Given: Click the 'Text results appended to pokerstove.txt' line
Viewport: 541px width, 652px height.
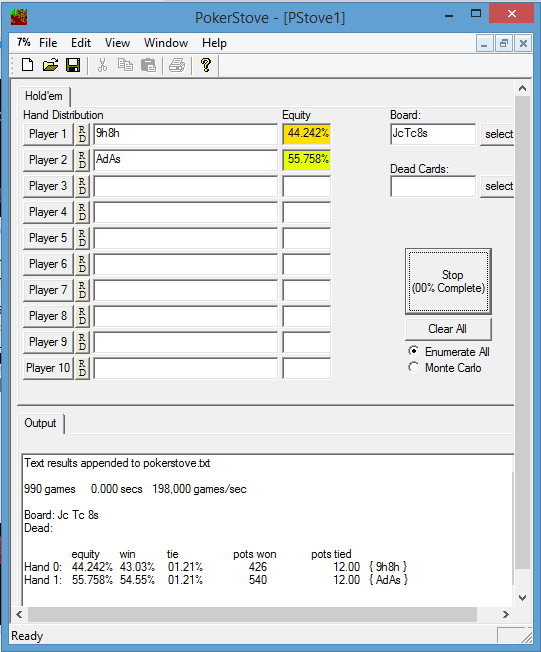Looking at the screenshot, I should 117,463.
